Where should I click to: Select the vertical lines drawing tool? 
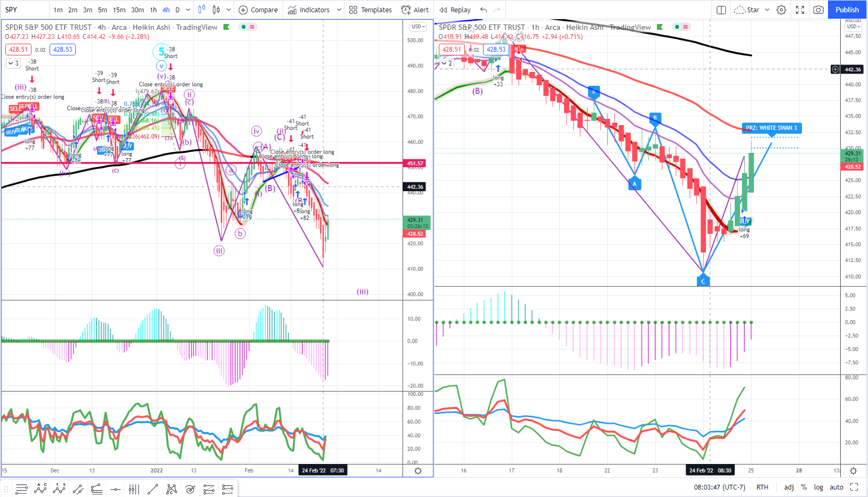134,489
